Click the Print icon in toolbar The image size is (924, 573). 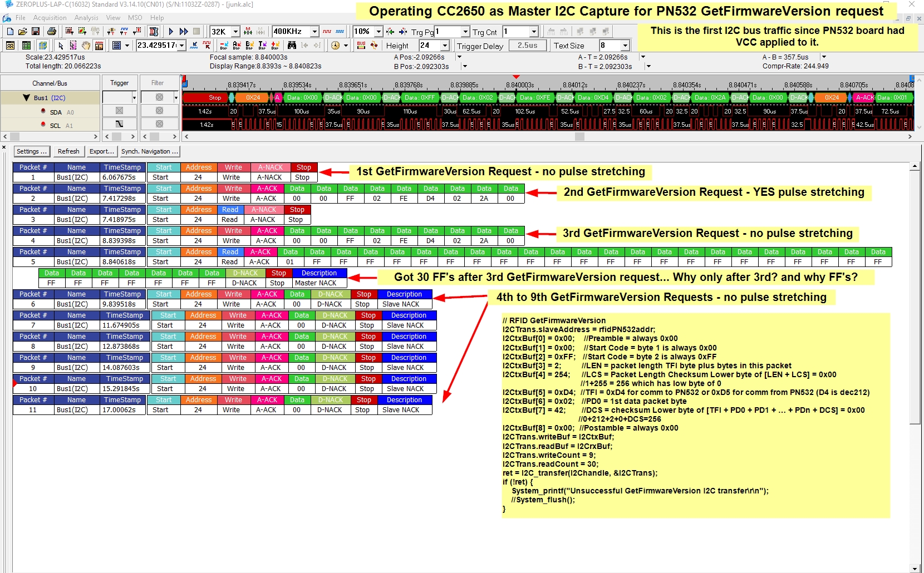pos(52,31)
